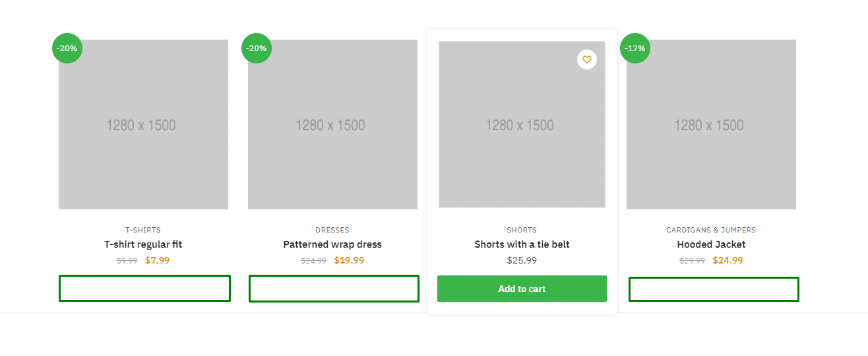Click the -17% badge on Hooded Jacket

[635, 48]
